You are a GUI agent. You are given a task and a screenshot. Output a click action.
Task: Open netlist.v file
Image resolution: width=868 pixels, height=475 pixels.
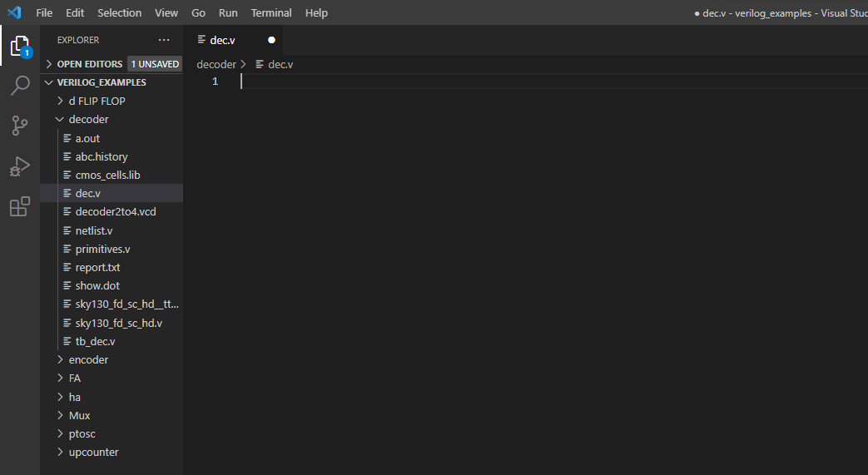pos(94,230)
